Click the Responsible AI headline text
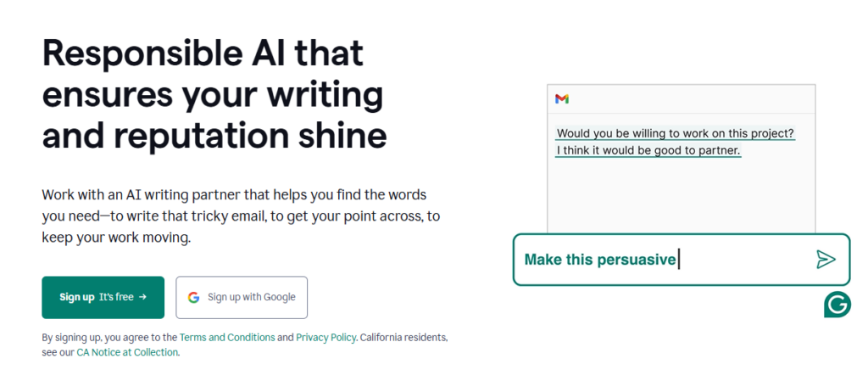 [214, 95]
